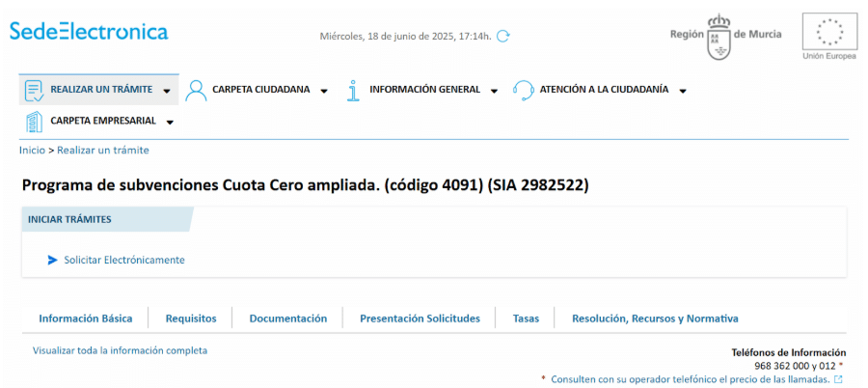The image size is (868, 388).
Task: Switch to the Requisitos tab
Action: (191, 319)
